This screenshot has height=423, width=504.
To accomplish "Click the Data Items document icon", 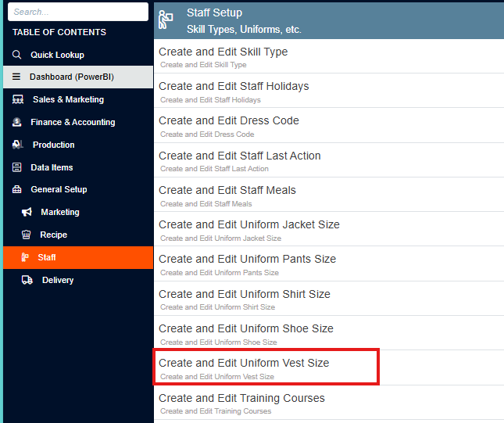I will coord(16,167).
